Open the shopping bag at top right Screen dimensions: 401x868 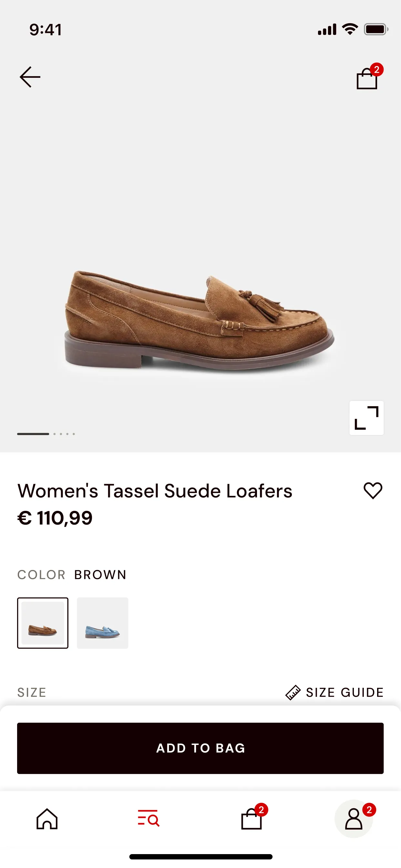pos(367,78)
